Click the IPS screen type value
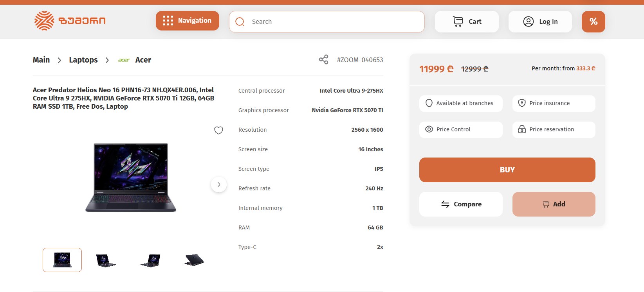 coord(379,169)
